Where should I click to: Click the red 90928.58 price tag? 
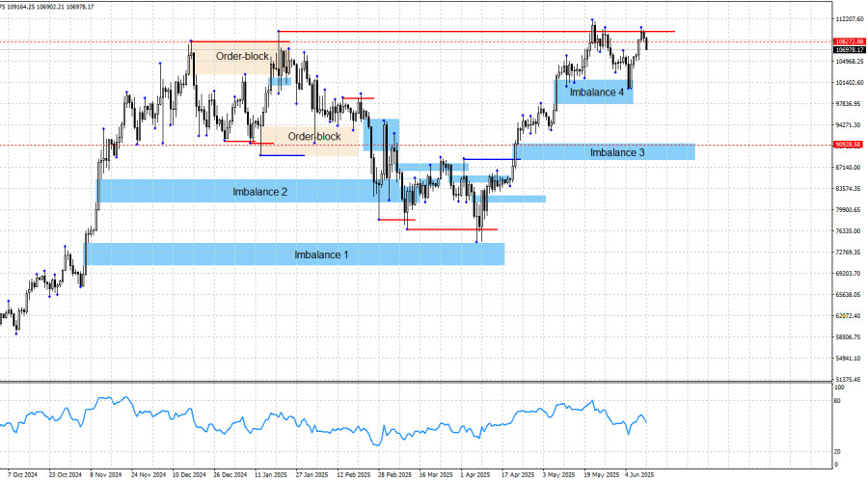(848, 145)
